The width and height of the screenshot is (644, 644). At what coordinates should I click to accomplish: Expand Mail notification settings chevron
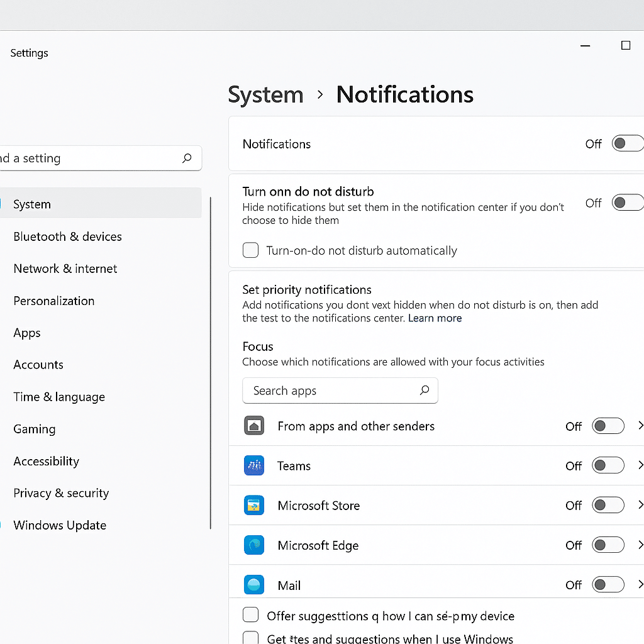click(640, 584)
